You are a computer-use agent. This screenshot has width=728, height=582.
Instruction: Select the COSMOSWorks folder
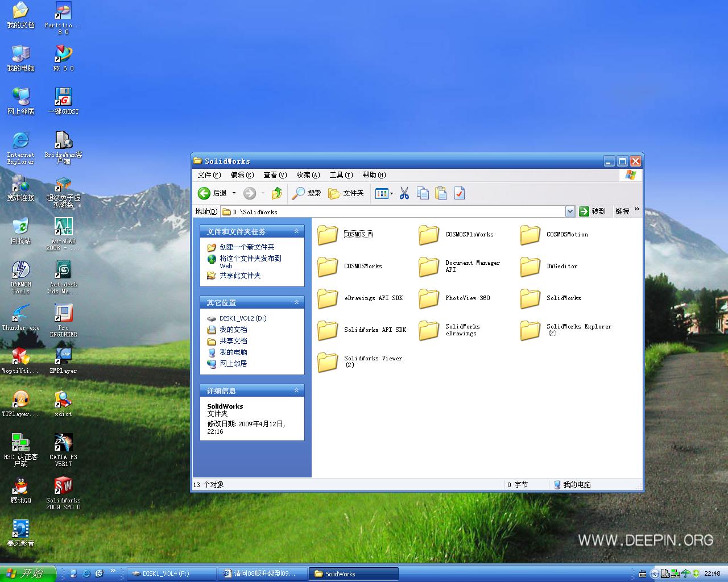(x=350, y=266)
